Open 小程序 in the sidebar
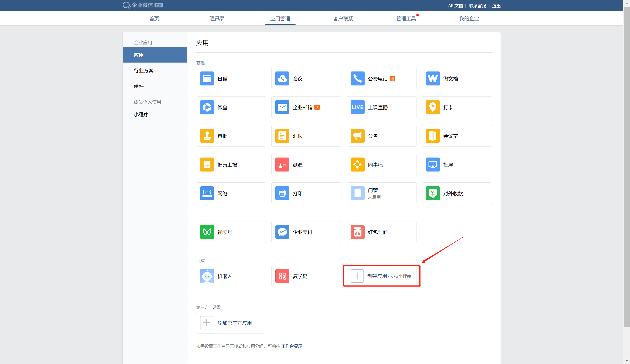Image resolution: width=630 pixels, height=364 pixels. tap(141, 115)
